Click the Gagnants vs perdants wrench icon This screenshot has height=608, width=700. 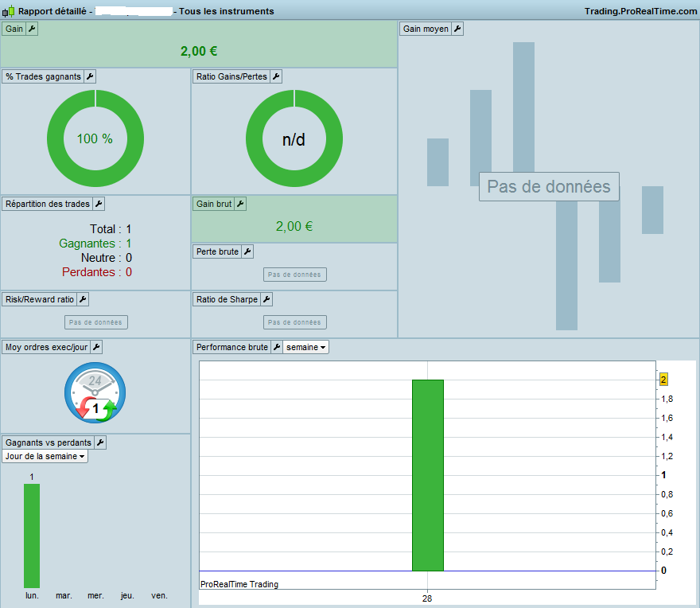pos(100,442)
